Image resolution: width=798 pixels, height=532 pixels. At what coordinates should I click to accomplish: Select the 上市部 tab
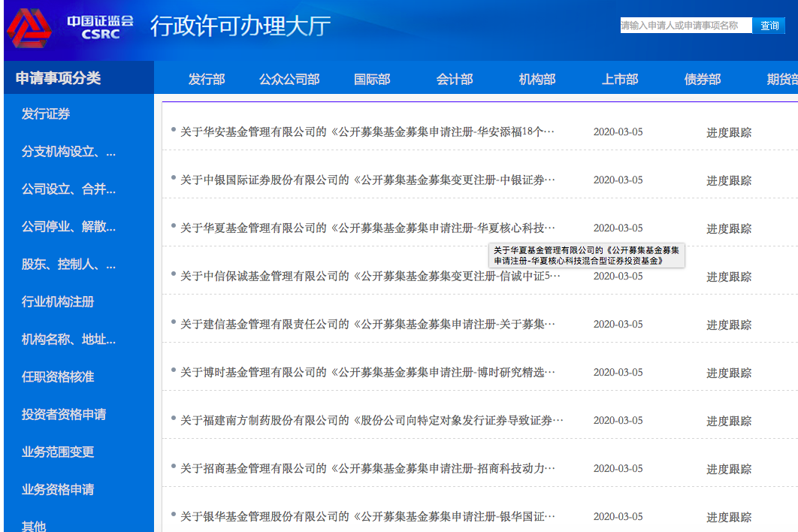[x=620, y=79]
